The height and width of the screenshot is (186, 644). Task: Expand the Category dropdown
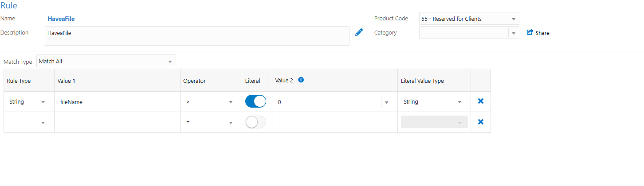[469, 33]
